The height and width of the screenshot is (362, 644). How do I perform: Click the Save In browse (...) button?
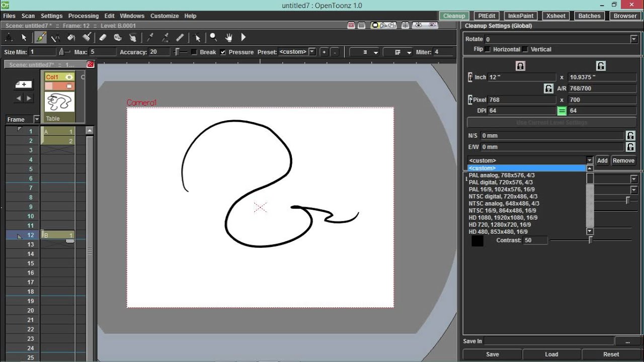627,341
